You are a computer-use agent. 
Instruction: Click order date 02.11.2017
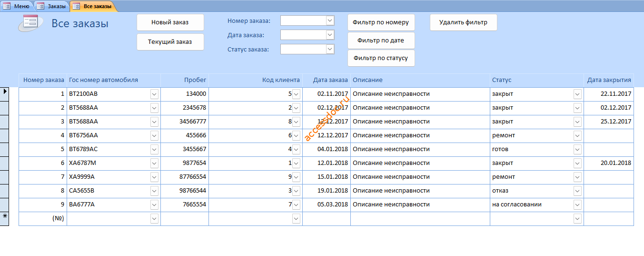click(x=327, y=94)
